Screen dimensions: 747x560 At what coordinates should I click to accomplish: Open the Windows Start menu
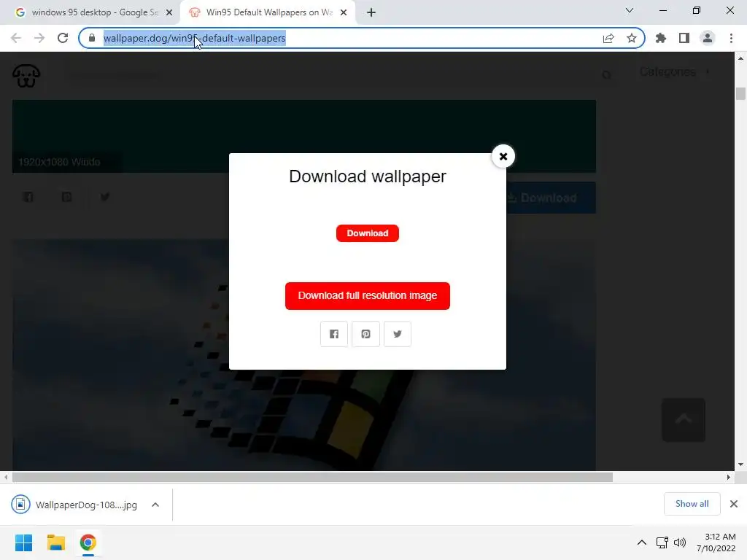point(23,542)
